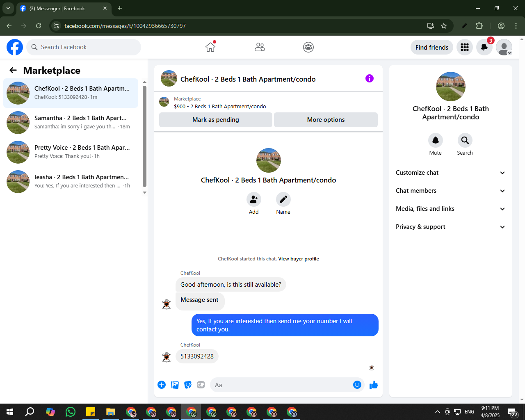525x420 pixels.
Task: Open the Groups icon in top nav
Action: [x=308, y=47]
